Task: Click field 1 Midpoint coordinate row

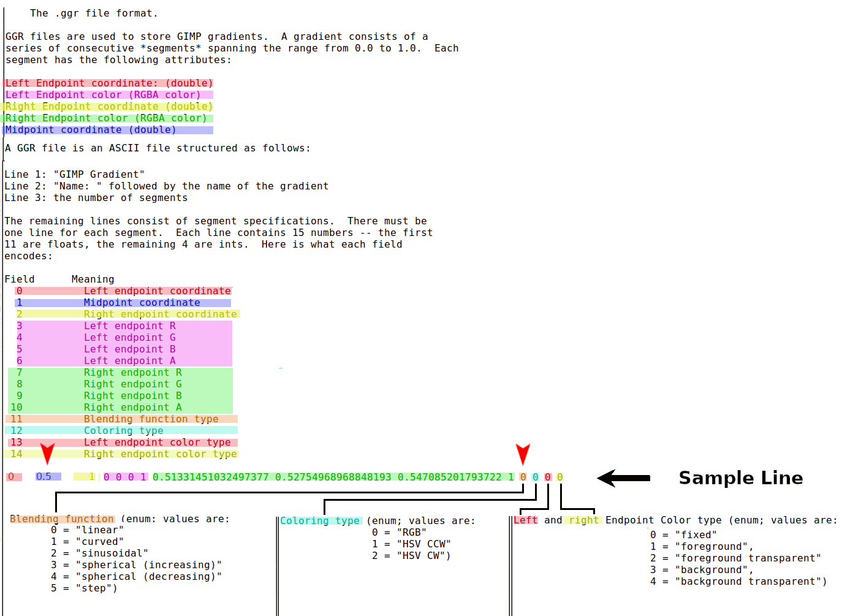Action: click(x=123, y=303)
